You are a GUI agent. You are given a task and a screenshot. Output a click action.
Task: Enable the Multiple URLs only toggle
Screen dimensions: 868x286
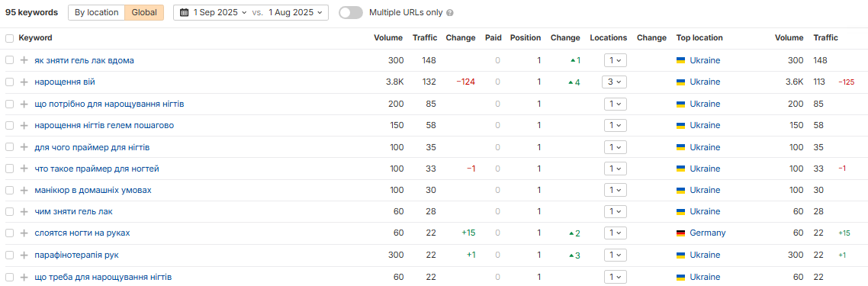click(351, 13)
